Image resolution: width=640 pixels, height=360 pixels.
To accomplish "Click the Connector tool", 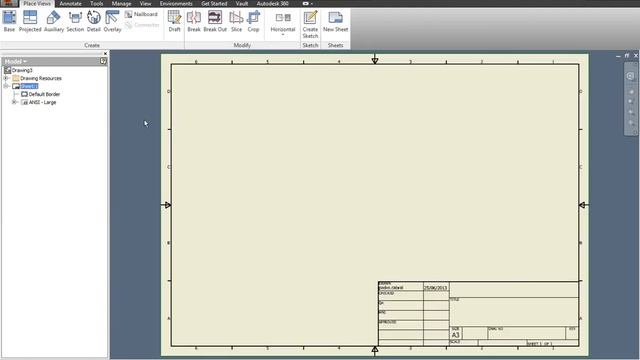I will pos(142,25).
